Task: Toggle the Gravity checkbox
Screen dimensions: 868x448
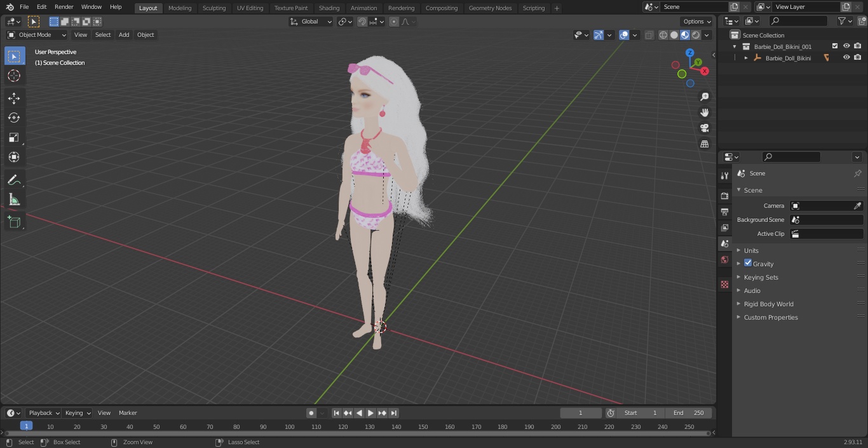Action: coord(748,263)
